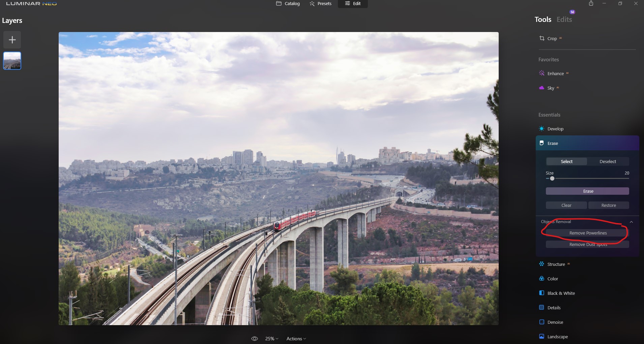Screen dimensions: 644x344
Task: Adjust the brush Size slider
Action: click(552, 179)
